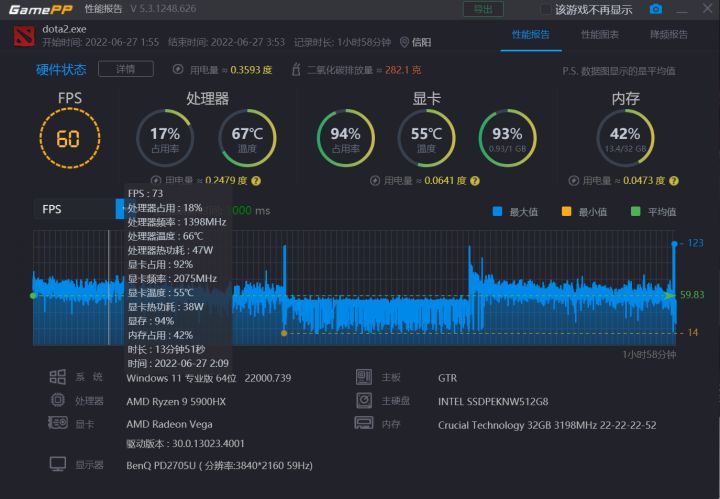
Task: Click the Dota 2 game icon
Action: pyautogui.click(x=24, y=36)
